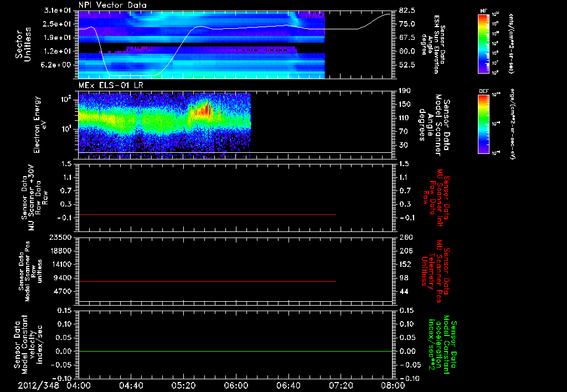567x392 pixels.
Task: Click the 'ESH Sun Elevation Angle' axis label
Action: (x=433, y=44)
